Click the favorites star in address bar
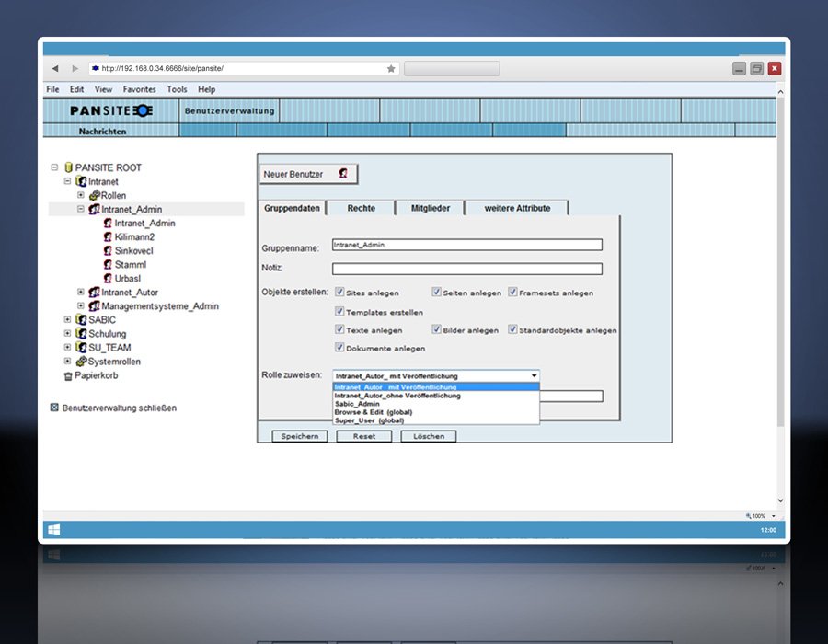828x644 pixels. 391,69
